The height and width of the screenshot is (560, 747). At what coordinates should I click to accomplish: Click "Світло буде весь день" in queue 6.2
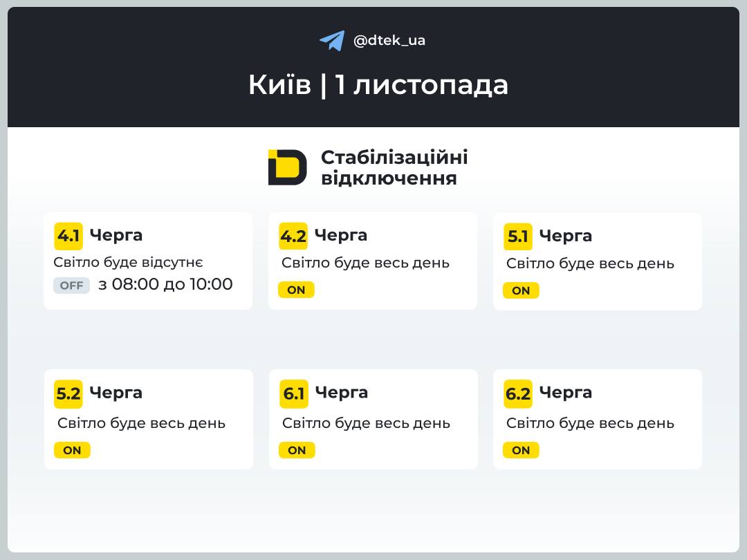[x=590, y=423]
